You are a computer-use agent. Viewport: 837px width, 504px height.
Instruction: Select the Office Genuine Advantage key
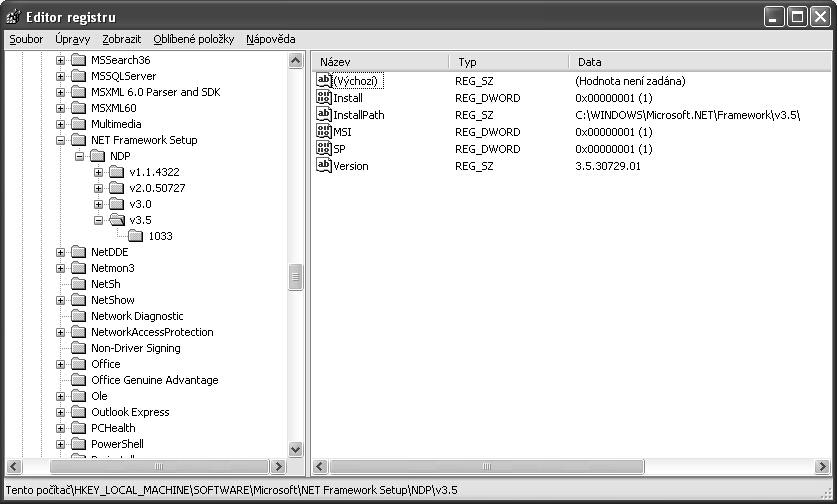155,380
